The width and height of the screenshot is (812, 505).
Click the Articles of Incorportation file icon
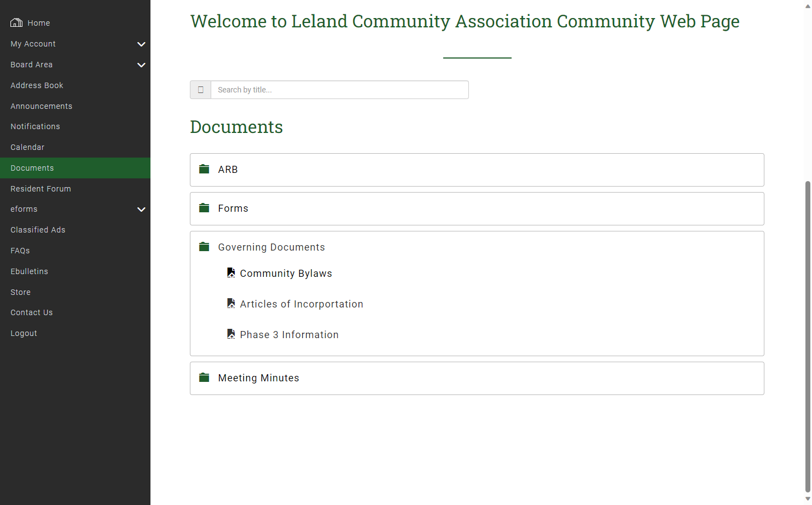(231, 303)
